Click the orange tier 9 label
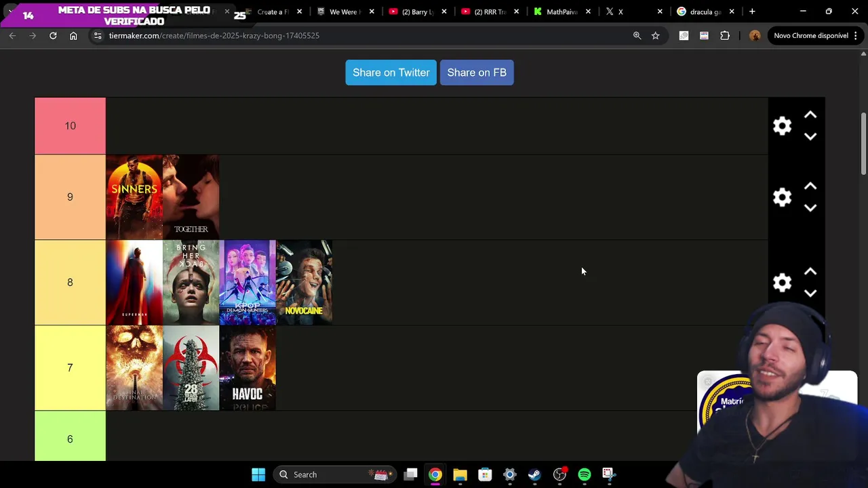 click(71, 197)
